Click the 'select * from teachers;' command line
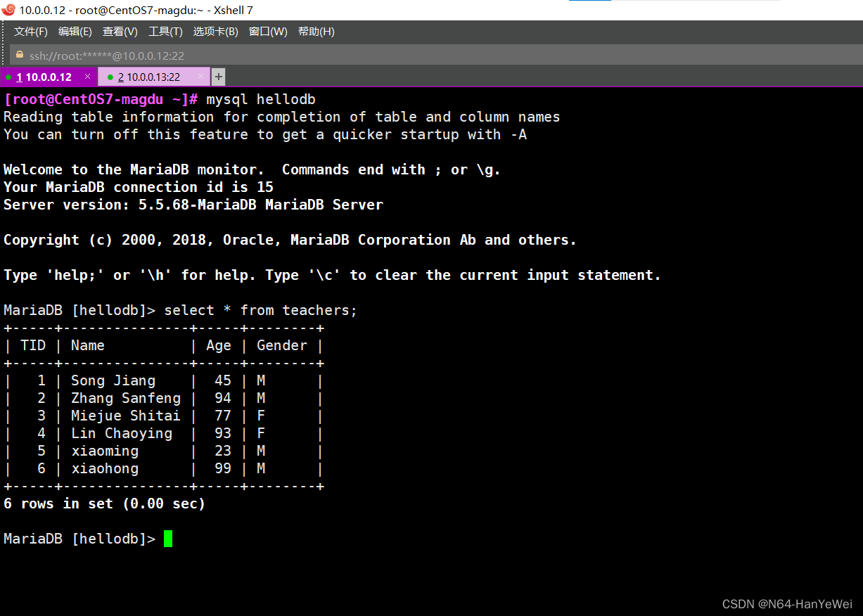Screen dimensions: 863x616 pos(260,310)
